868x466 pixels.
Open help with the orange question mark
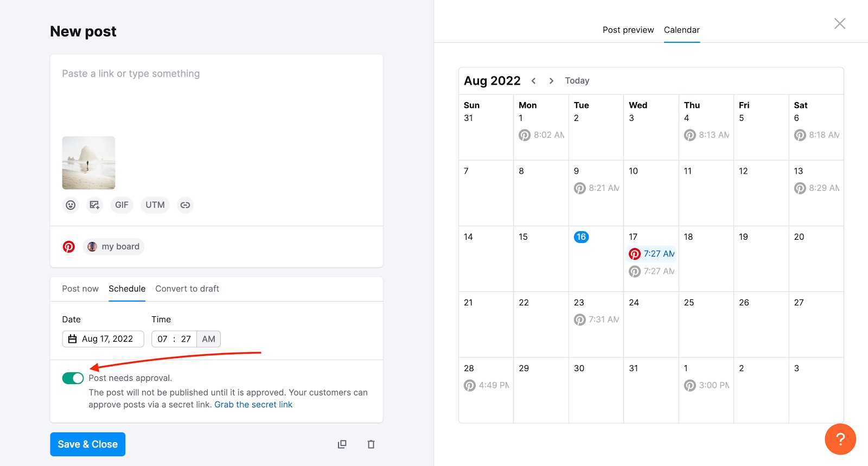point(840,439)
